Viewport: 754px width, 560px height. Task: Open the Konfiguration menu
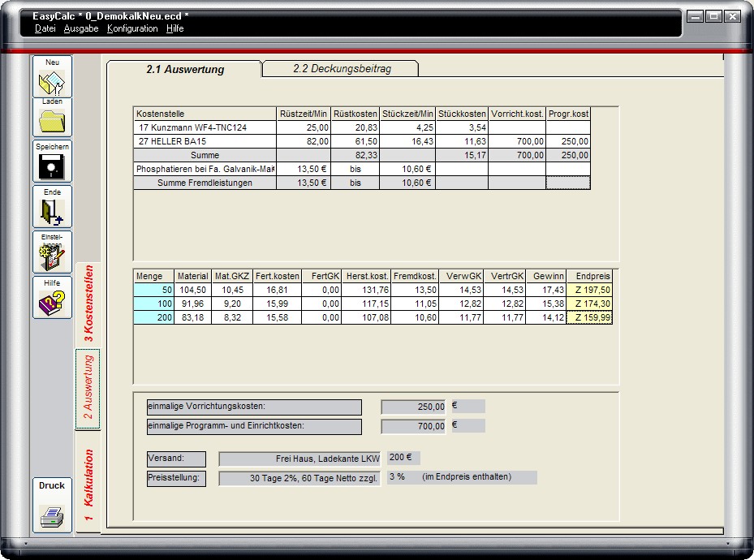tap(132, 28)
